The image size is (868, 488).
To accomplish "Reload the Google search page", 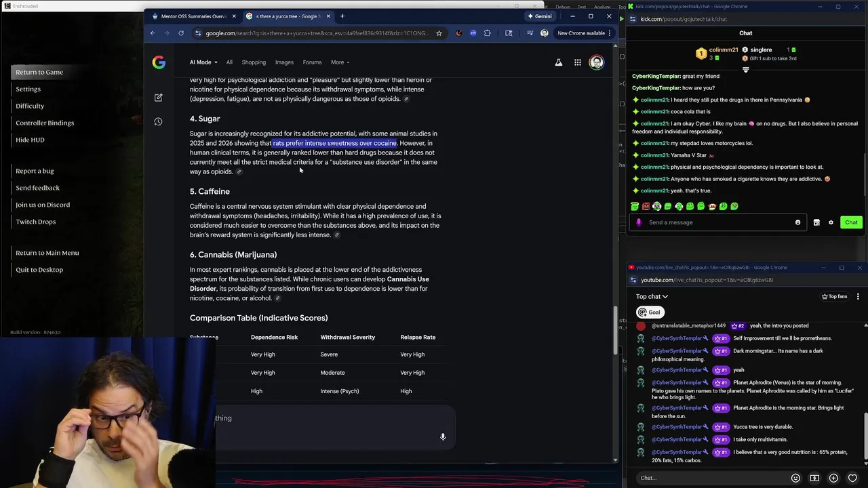I will 181,33.
